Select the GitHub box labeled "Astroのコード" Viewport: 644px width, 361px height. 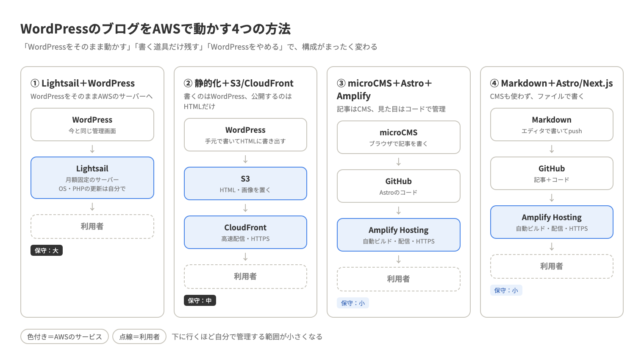tap(399, 186)
